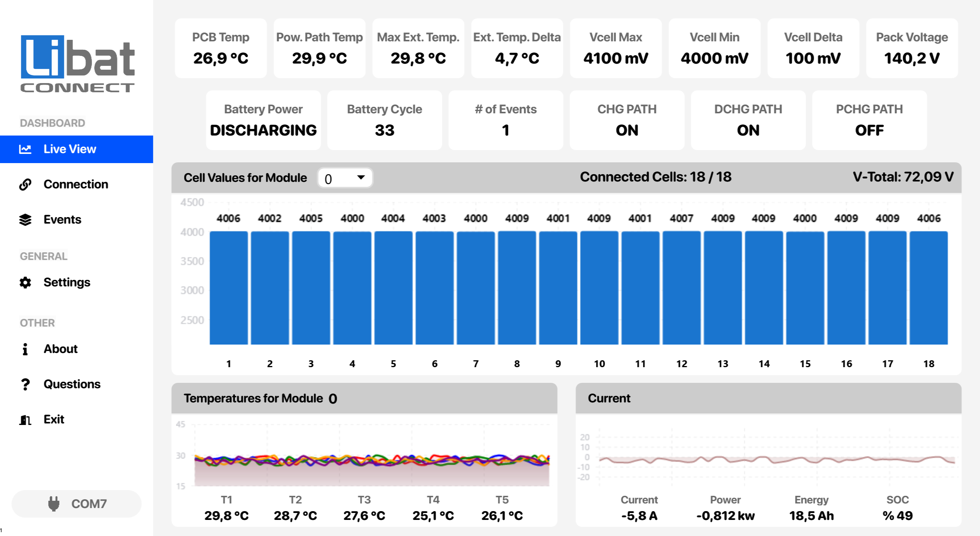Click the Settings gear icon
Viewport: 980px width, 536px height.
[x=25, y=283]
